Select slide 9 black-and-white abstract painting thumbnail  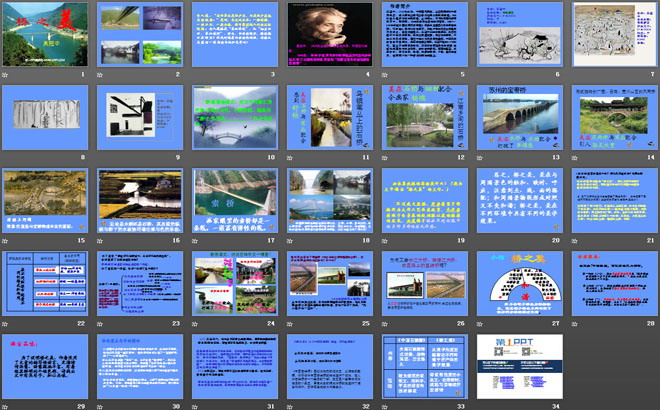click(x=140, y=117)
